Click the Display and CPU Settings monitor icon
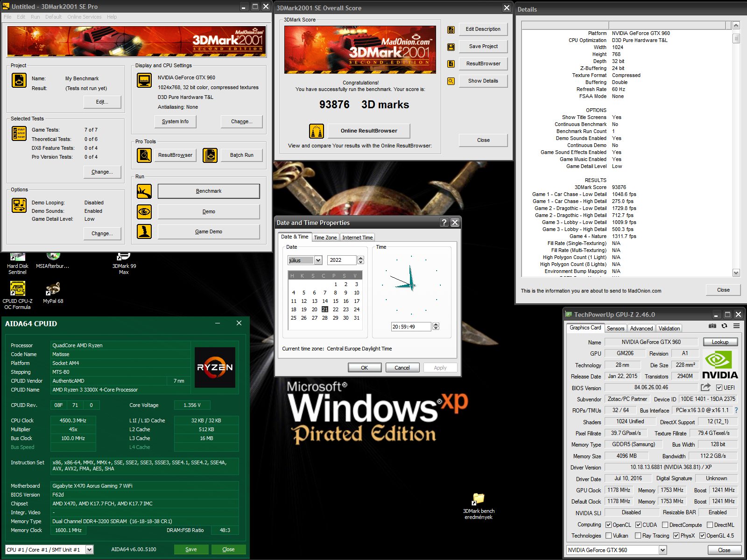The height and width of the screenshot is (560, 747). pyautogui.click(x=144, y=80)
